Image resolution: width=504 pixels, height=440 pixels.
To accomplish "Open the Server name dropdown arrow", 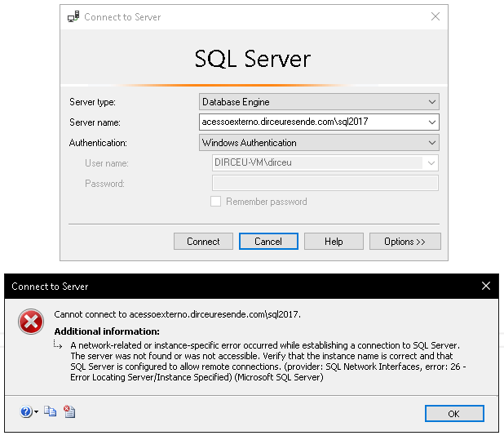I will pos(431,122).
